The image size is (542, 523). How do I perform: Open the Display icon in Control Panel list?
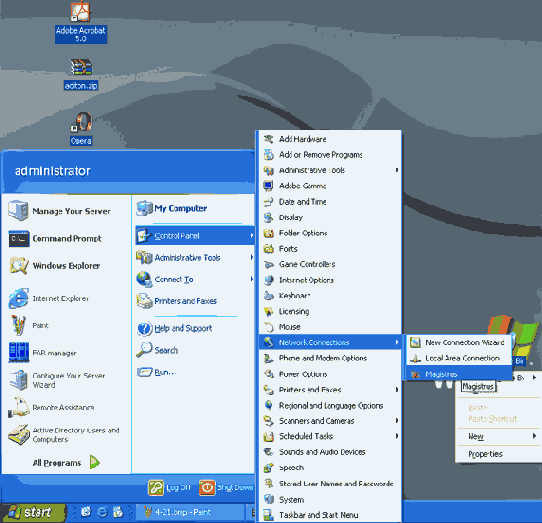point(269,217)
